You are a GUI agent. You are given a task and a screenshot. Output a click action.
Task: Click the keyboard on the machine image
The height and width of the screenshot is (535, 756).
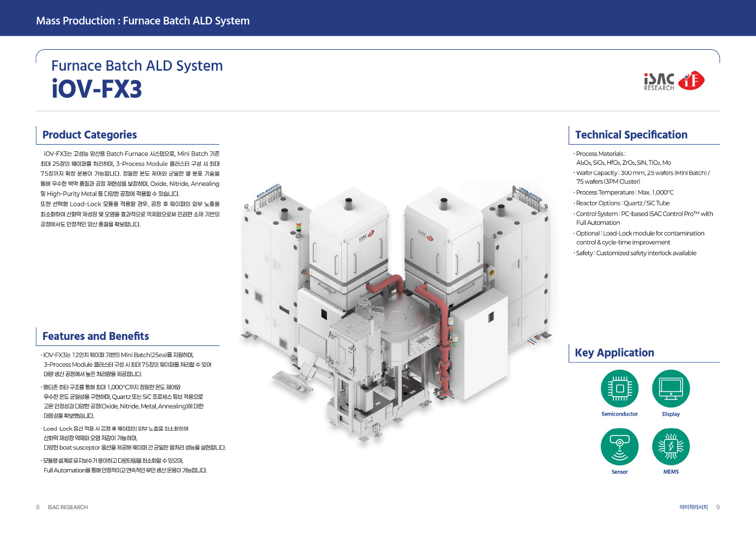pyautogui.click(x=291, y=381)
